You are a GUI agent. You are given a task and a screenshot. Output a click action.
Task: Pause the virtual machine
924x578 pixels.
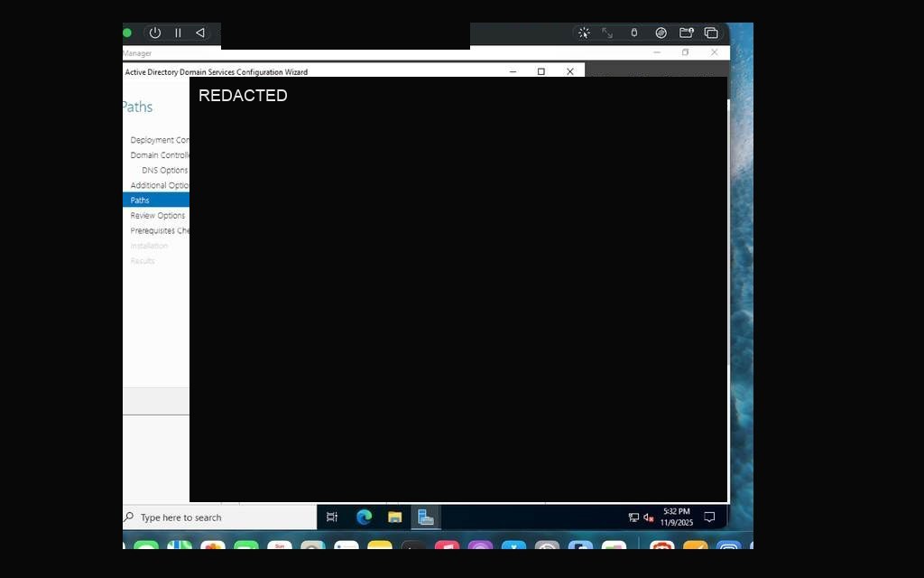(178, 33)
